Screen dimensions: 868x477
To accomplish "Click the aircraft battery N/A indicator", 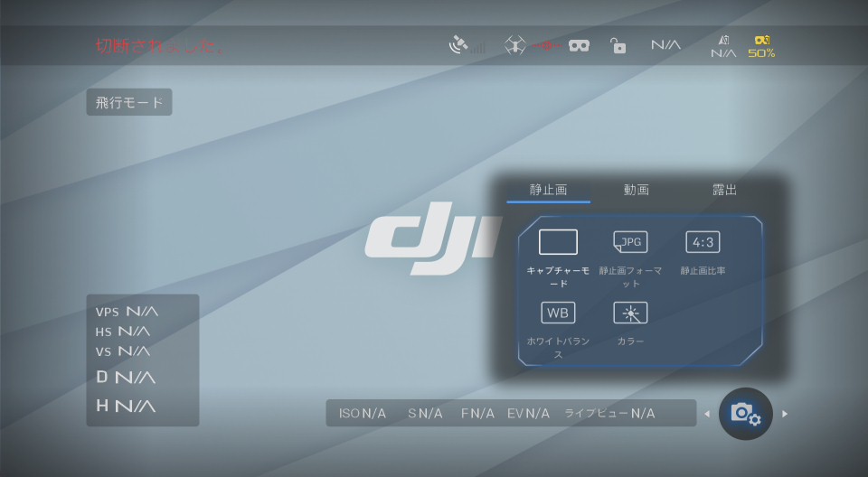I will pos(723,47).
